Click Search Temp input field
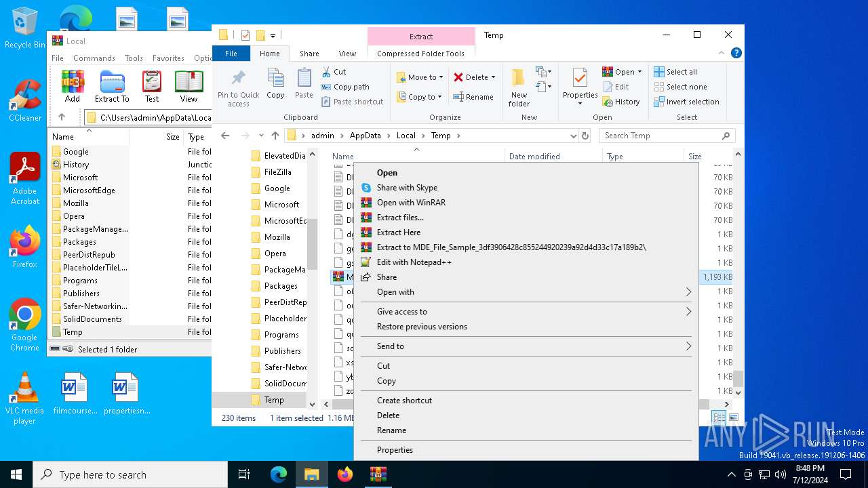The height and width of the screenshot is (488, 868). [668, 136]
